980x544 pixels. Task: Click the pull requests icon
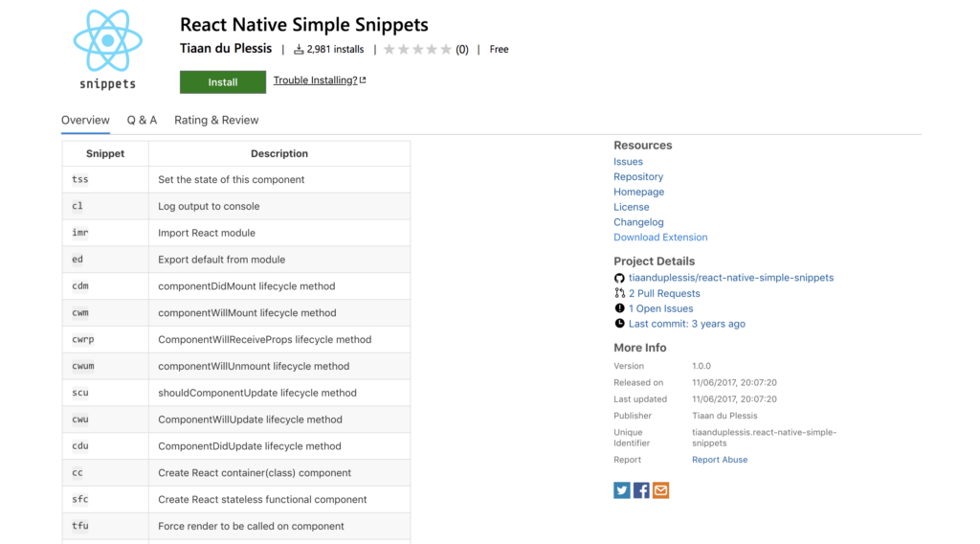pyautogui.click(x=619, y=294)
